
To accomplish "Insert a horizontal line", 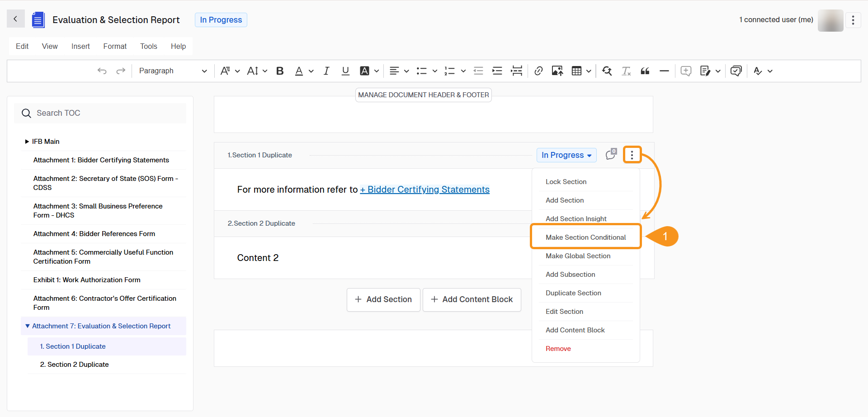I will 664,71.
